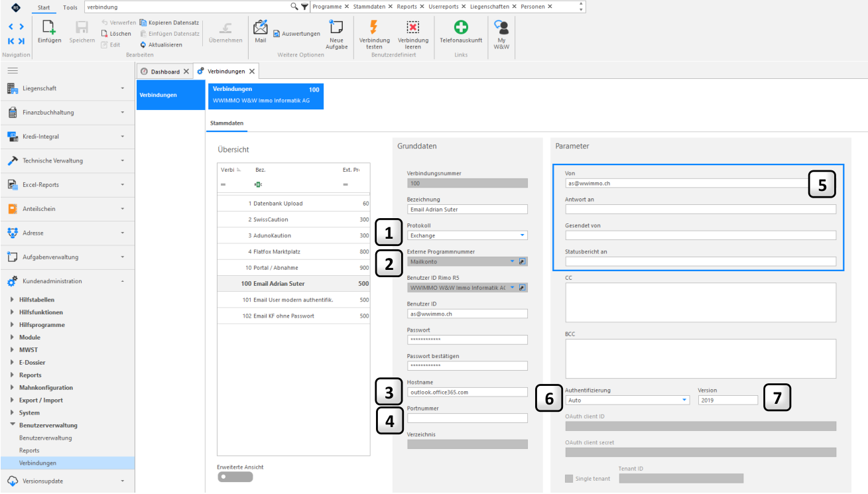
Task: Click the Version field
Action: pos(727,401)
